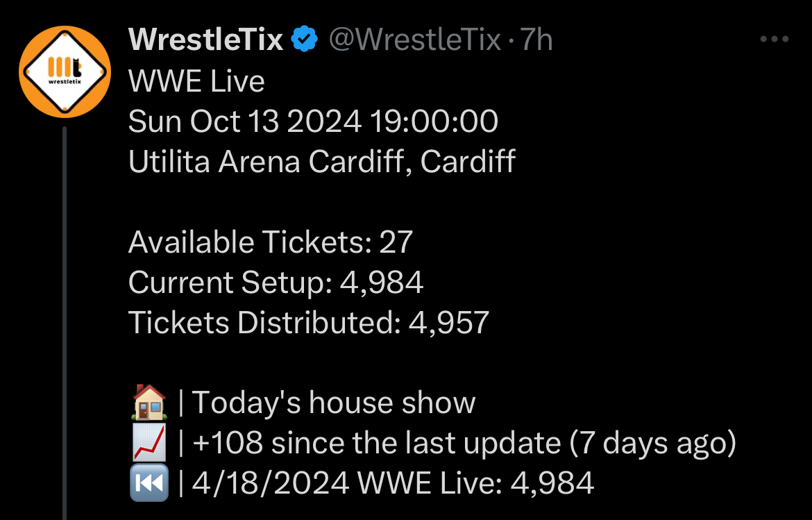Click the house emoji icon
812x520 pixels.
tap(149, 403)
